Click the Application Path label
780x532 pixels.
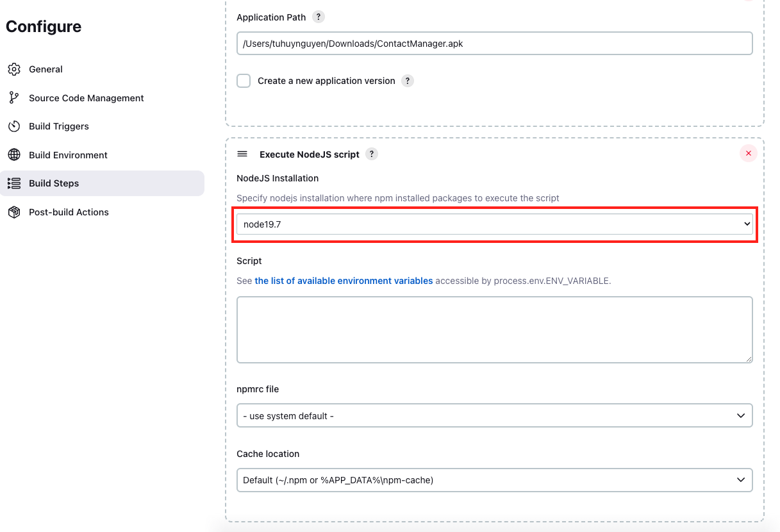(x=271, y=17)
